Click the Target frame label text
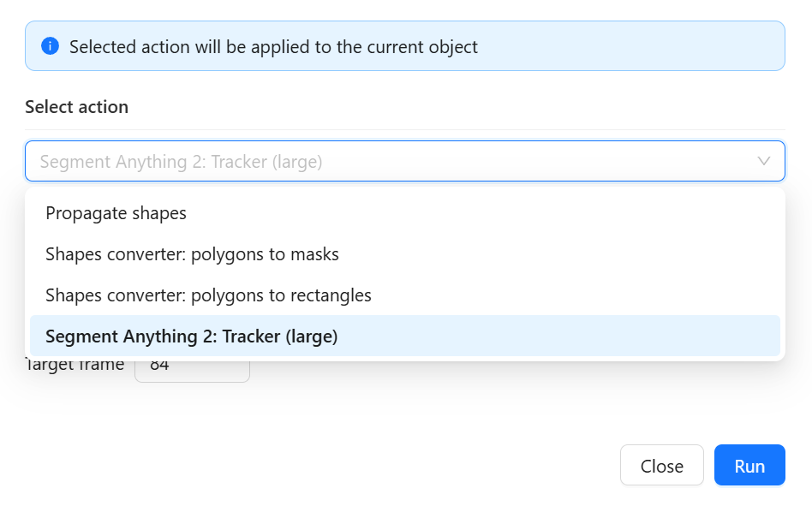This screenshot has width=812, height=506. pyautogui.click(x=75, y=366)
